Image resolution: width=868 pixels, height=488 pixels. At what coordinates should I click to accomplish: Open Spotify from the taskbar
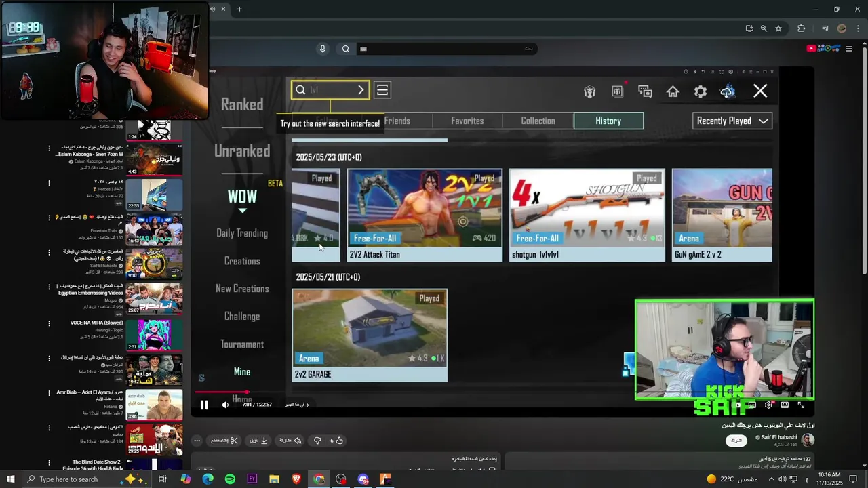[230, 479]
